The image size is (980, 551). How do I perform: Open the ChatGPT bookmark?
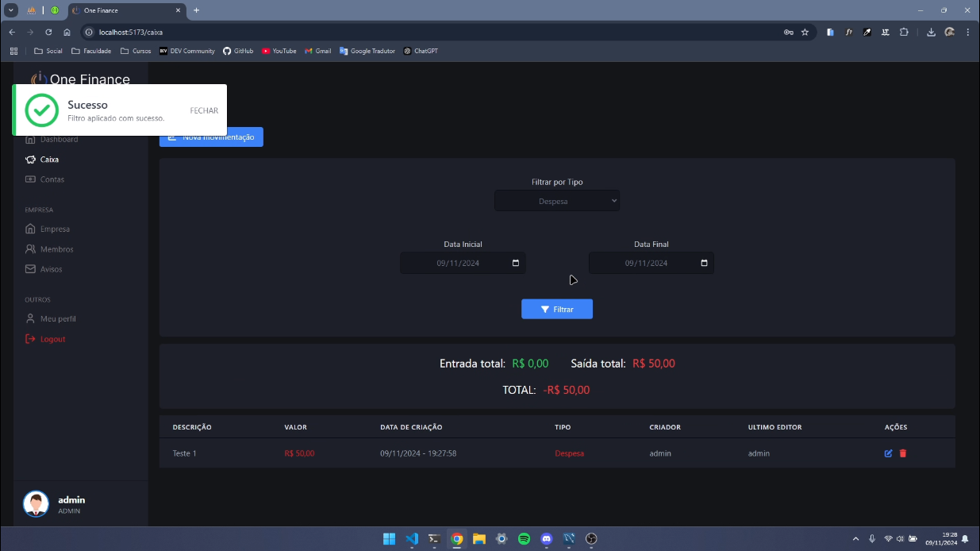tap(421, 51)
